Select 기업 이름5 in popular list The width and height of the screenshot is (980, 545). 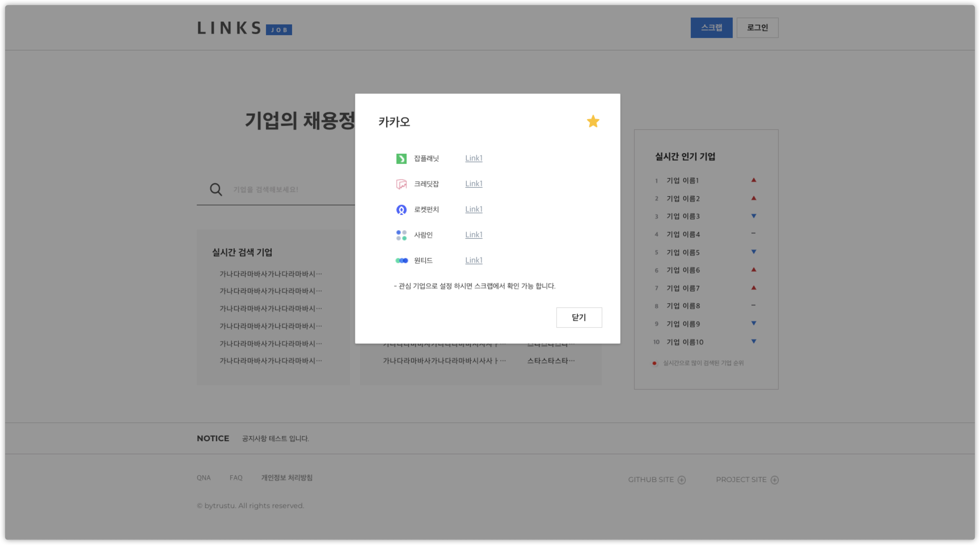683,253
